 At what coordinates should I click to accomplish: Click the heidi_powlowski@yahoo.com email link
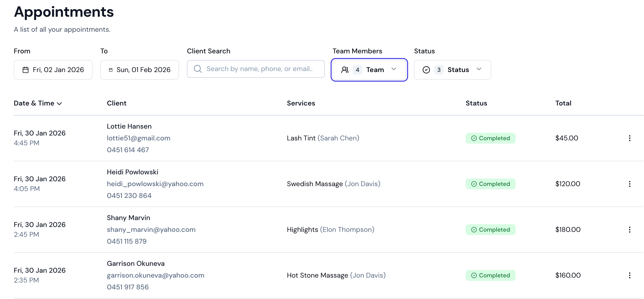coord(155,184)
